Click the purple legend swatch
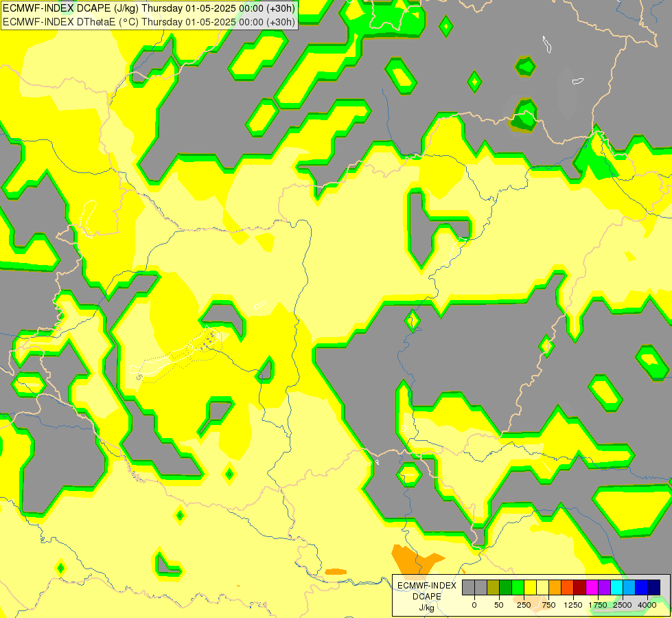 tap(604, 587)
